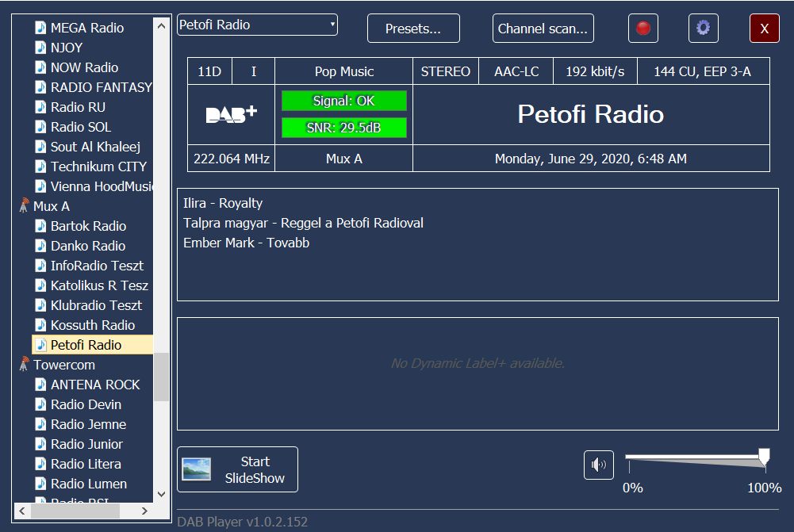794x532 pixels.
Task: Click the volume slider handle
Action: click(764, 457)
